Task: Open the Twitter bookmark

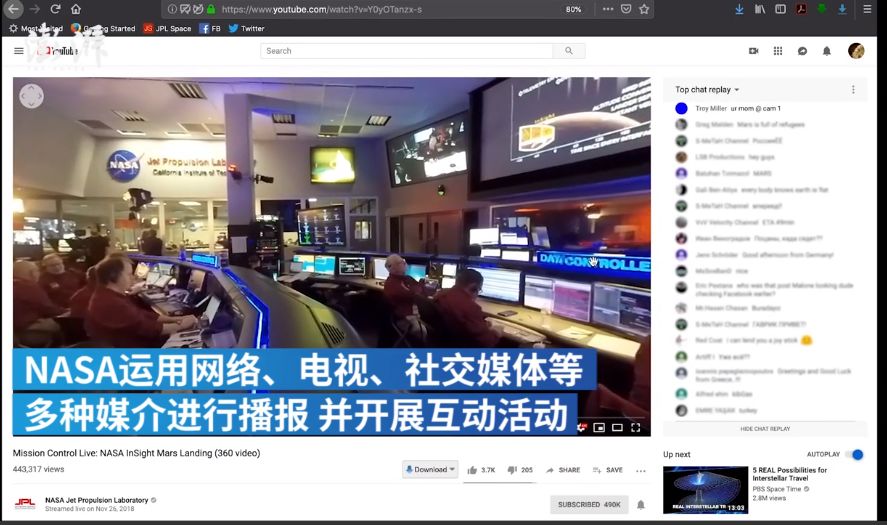Action: (x=247, y=28)
